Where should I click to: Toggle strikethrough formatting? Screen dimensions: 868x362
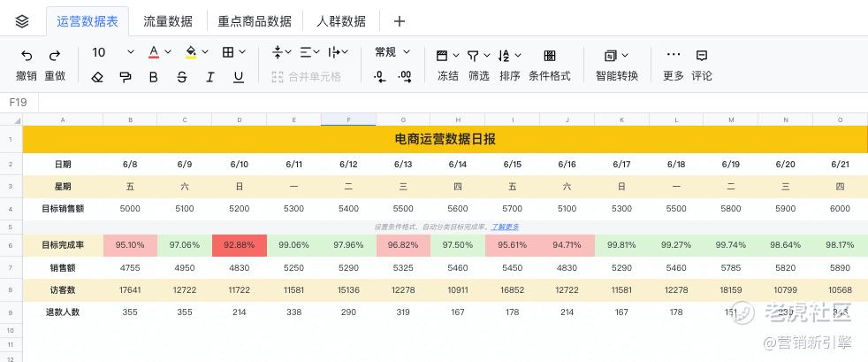(181, 77)
